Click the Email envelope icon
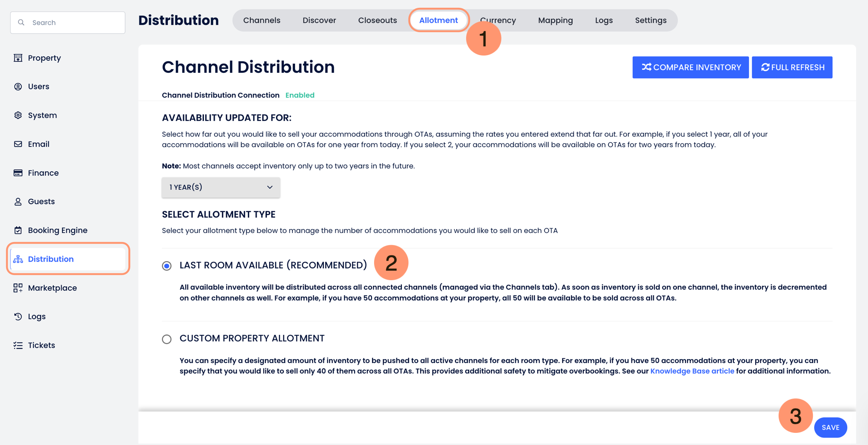868x445 pixels. [18, 144]
